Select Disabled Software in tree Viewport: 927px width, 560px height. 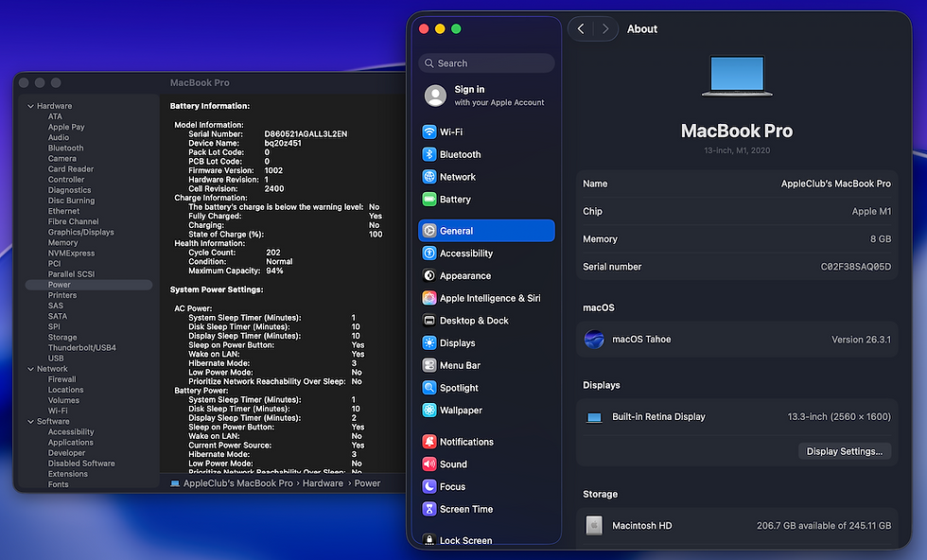point(81,464)
